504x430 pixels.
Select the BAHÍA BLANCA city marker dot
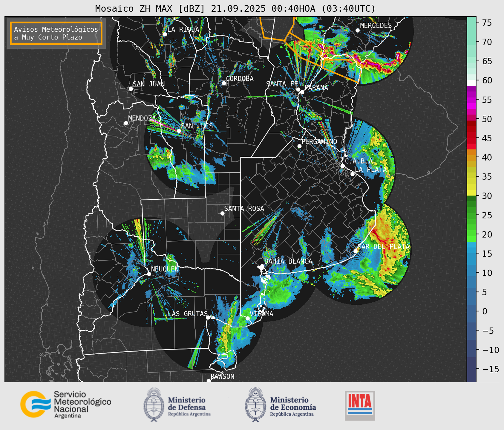pyautogui.click(x=262, y=266)
